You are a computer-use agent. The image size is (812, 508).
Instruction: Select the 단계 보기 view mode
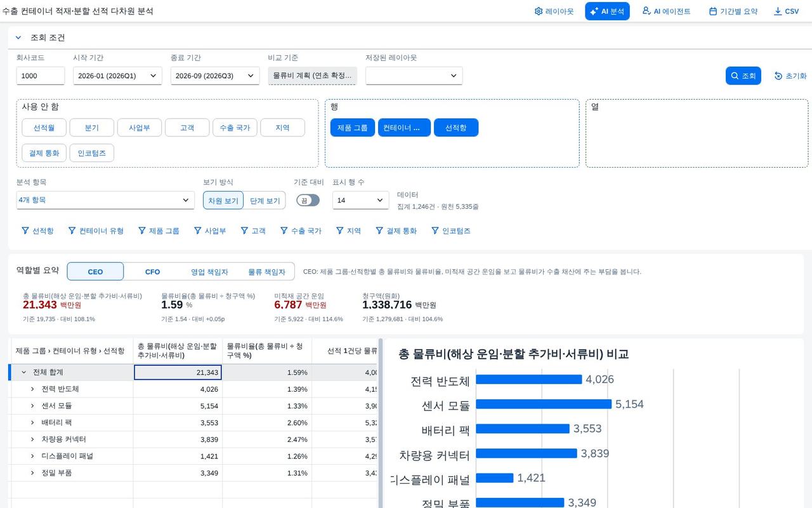point(265,201)
